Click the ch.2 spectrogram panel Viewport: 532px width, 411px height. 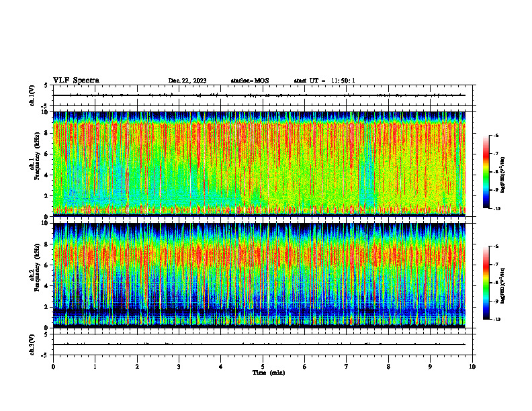tap(259, 275)
